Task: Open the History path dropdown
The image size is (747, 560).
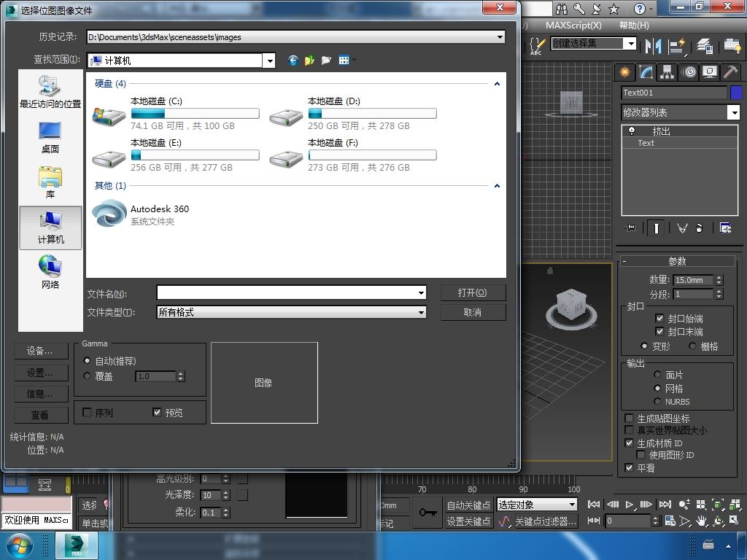Action: (x=500, y=37)
